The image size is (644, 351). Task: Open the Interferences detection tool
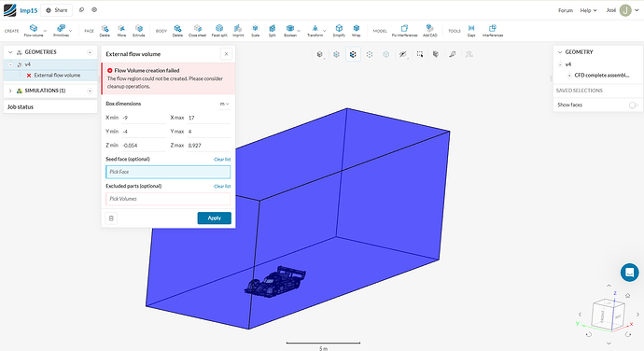click(493, 31)
